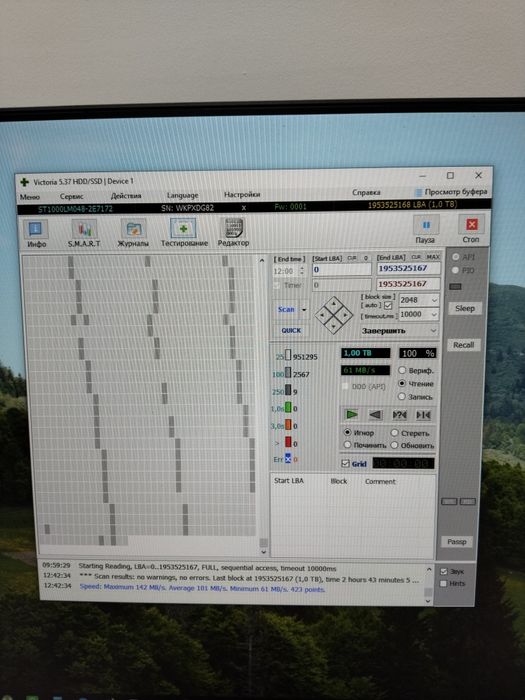Image resolution: width=525 pixels, height=700 pixels.
Task: Click the Scan button
Action: pyautogui.click(x=286, y=309)
